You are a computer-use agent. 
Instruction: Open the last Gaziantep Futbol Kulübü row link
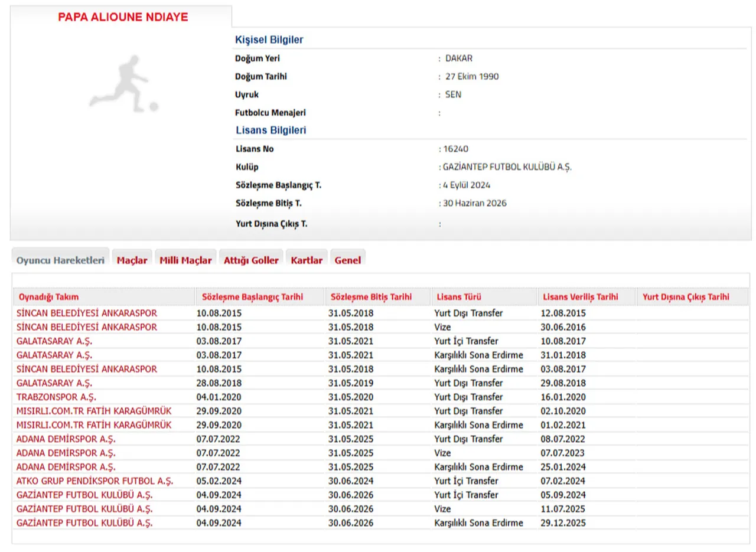point(84,523)
